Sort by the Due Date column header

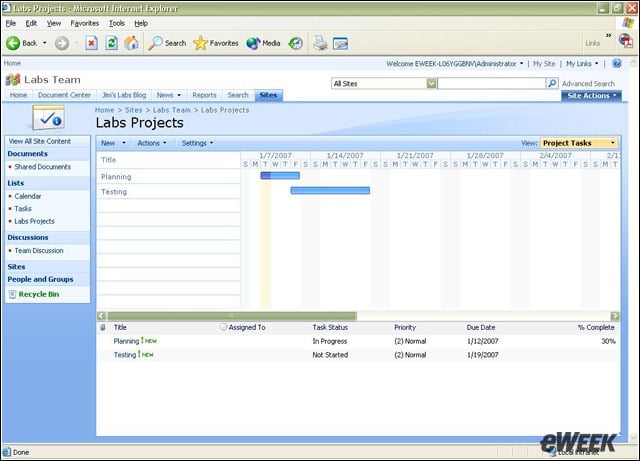(x=481, y=327)
